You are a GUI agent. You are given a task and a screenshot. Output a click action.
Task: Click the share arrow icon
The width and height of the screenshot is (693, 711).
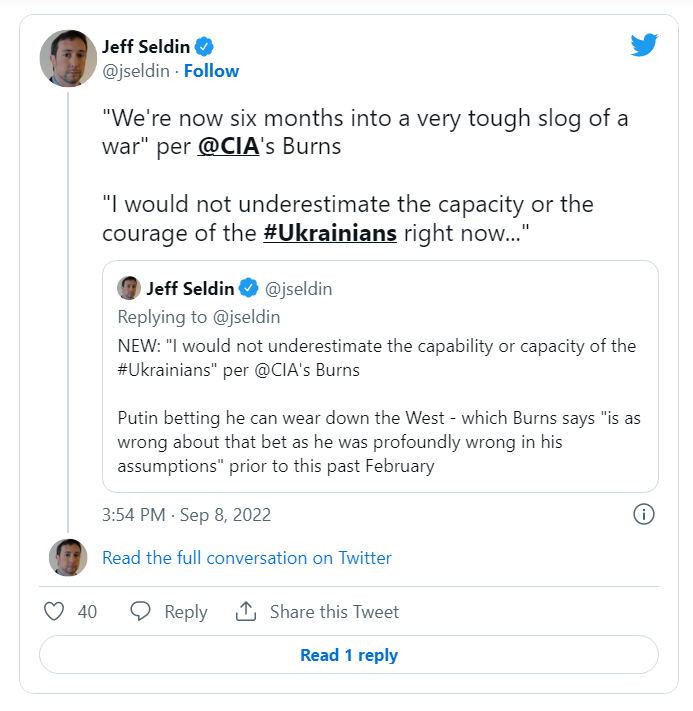tap(245, 611)
